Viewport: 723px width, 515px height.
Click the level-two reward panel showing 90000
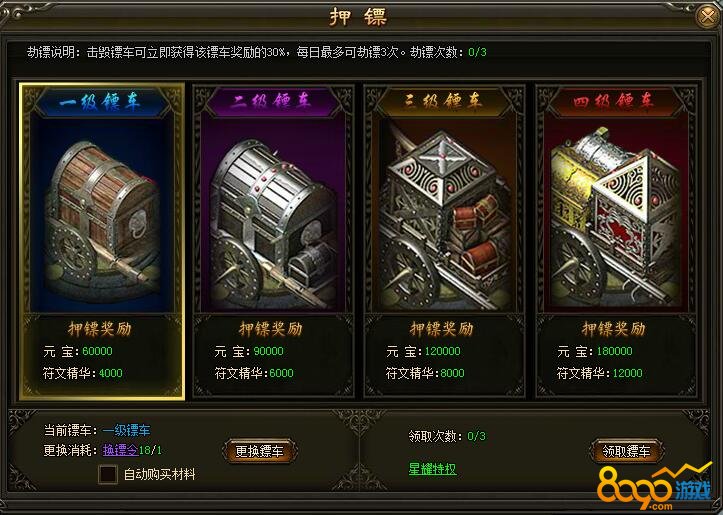273,355
